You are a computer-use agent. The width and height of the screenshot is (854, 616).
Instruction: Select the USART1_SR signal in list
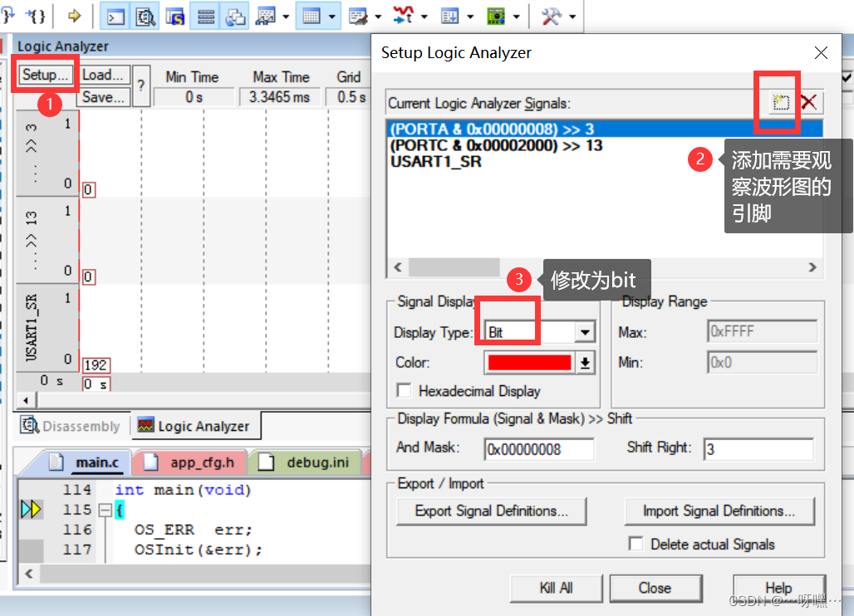(605, 162)
